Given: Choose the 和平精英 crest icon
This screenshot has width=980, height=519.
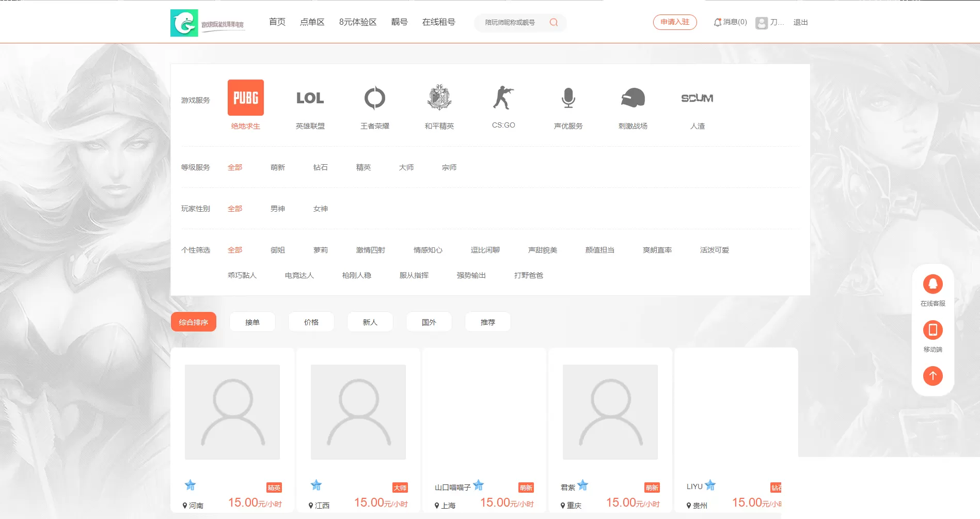Looking at the screenshot, I should click(439, 97).
